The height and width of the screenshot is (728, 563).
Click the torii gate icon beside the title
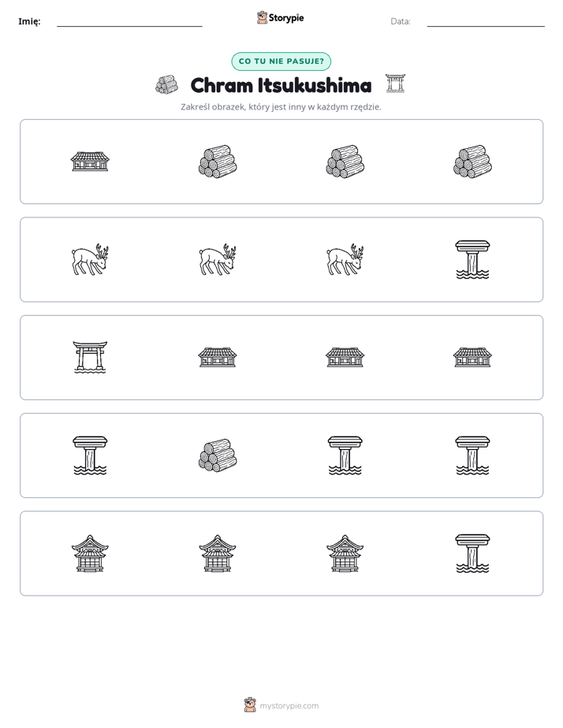[395, 84]
